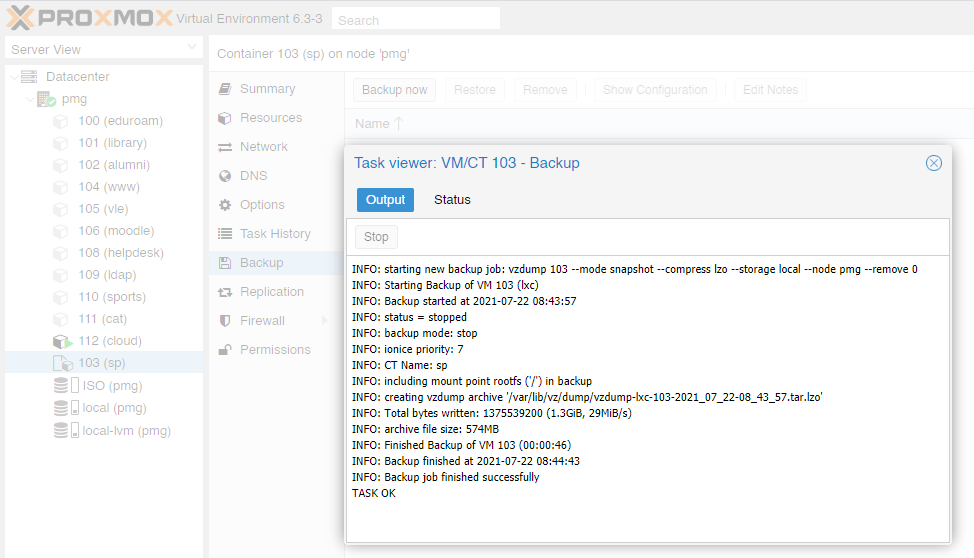974x558 pixels.
Task: Click 'ionice priority: 7' log line
Action: pyautogui.click(x=407, y=349)
